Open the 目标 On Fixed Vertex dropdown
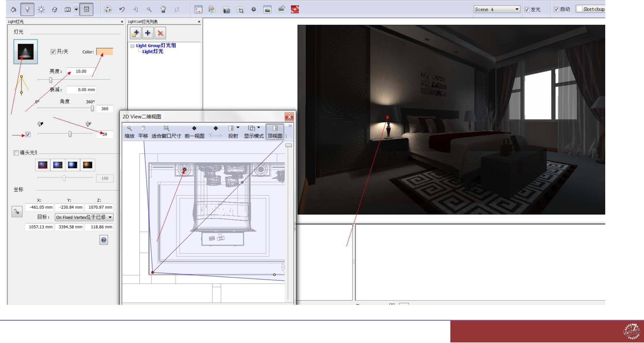Image resolution: width=644 pixels, height=343 pixels. tap(84, 217)
